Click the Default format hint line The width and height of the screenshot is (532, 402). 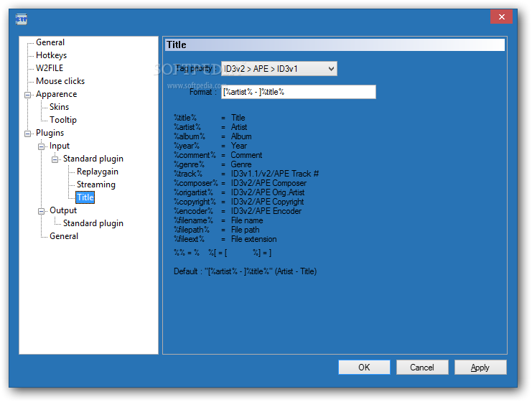tap(245, 271)
